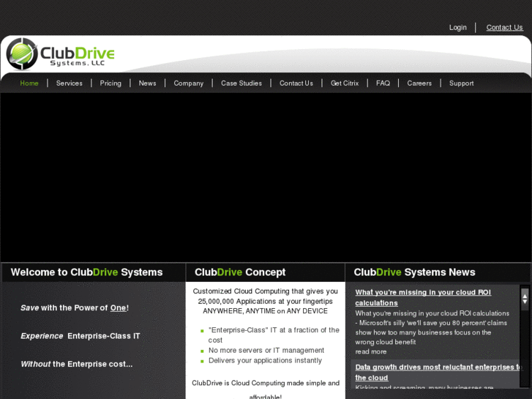The image size is (532, 399).
Task: Open the News menu item
Action: click(147, 83)
